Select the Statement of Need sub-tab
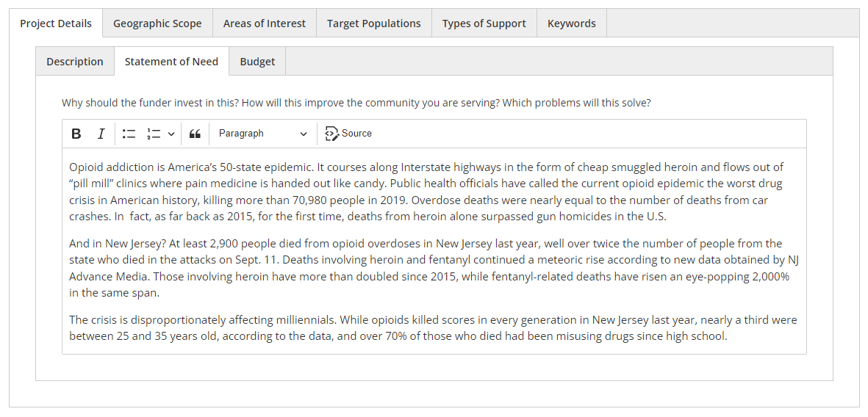This screenshot has height=417, width=868. 171,62
